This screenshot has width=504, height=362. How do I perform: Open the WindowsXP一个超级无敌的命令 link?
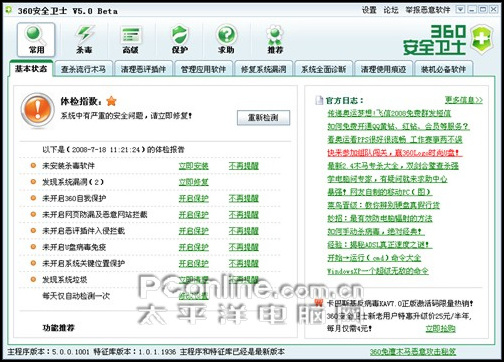[x=378, y=271]
